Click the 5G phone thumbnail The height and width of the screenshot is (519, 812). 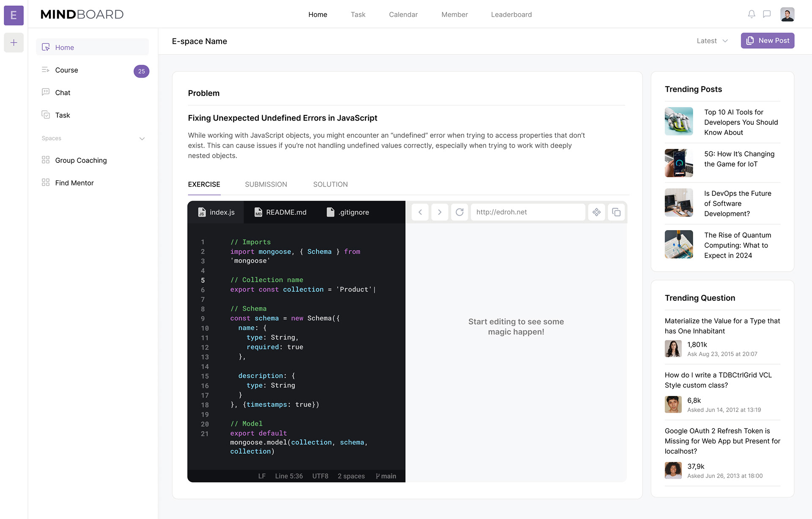(679, 163)
